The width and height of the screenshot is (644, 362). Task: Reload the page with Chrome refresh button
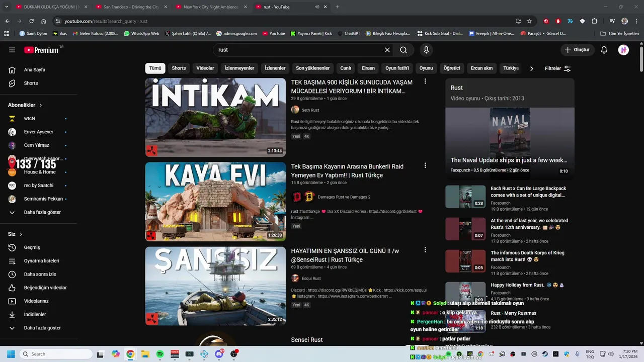[x=31, y=21]
